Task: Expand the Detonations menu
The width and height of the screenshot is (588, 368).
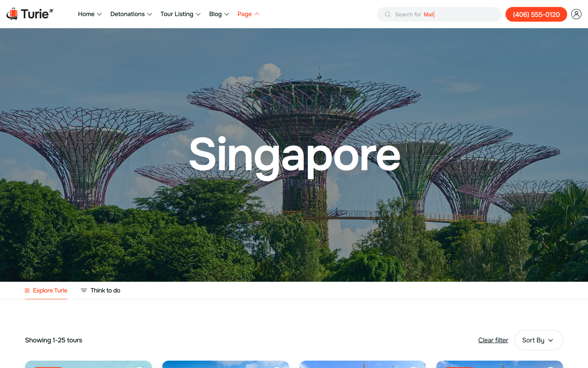Action: (x=131, y=14)
